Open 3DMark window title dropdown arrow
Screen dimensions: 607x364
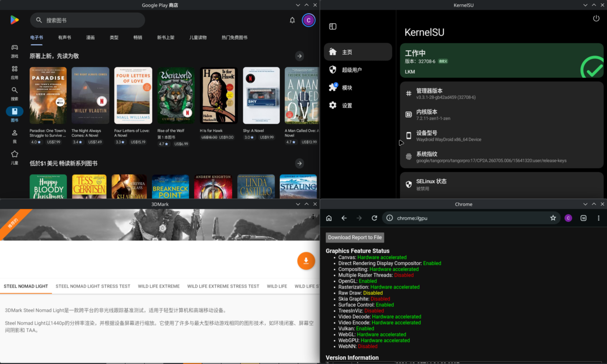coord(298,204)
